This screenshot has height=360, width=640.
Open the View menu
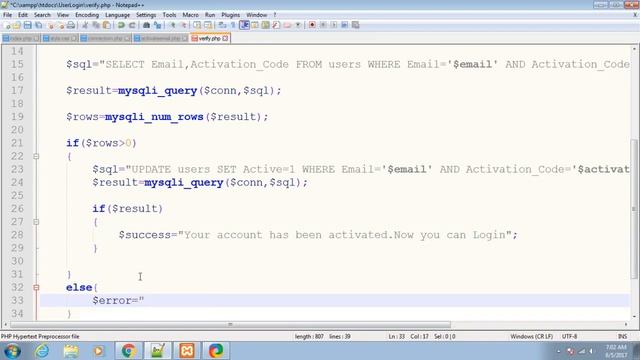pyautogui.click(x=62, y=15)
